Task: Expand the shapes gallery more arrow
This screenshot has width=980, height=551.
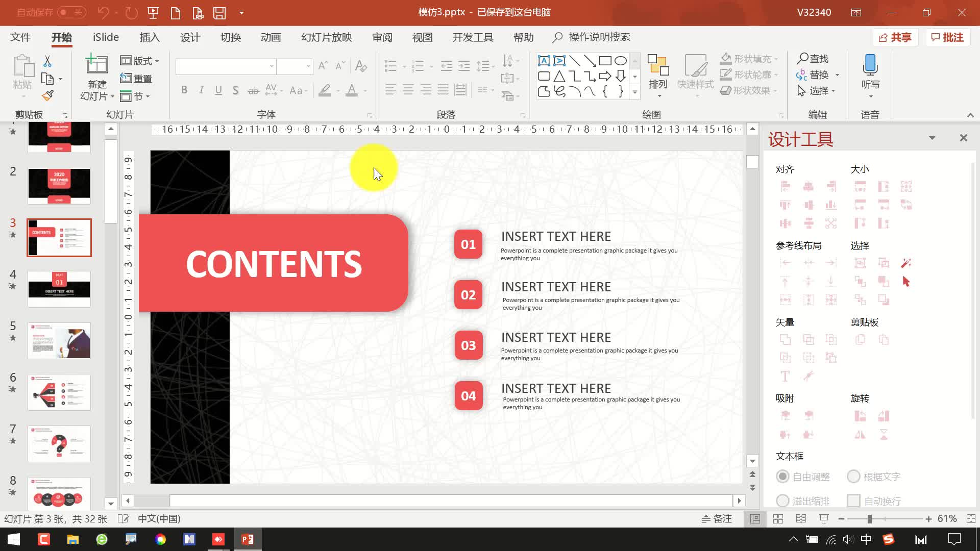Action: tap(635, 92)
